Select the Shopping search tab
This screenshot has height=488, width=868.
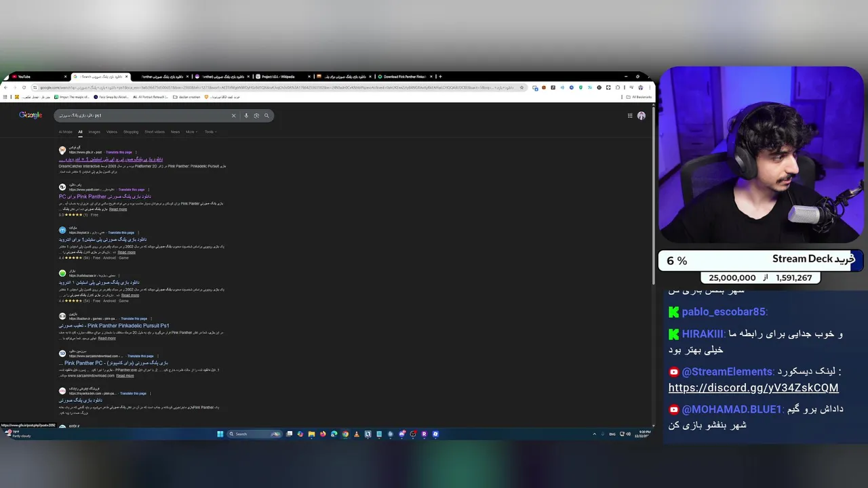(131, 132)
